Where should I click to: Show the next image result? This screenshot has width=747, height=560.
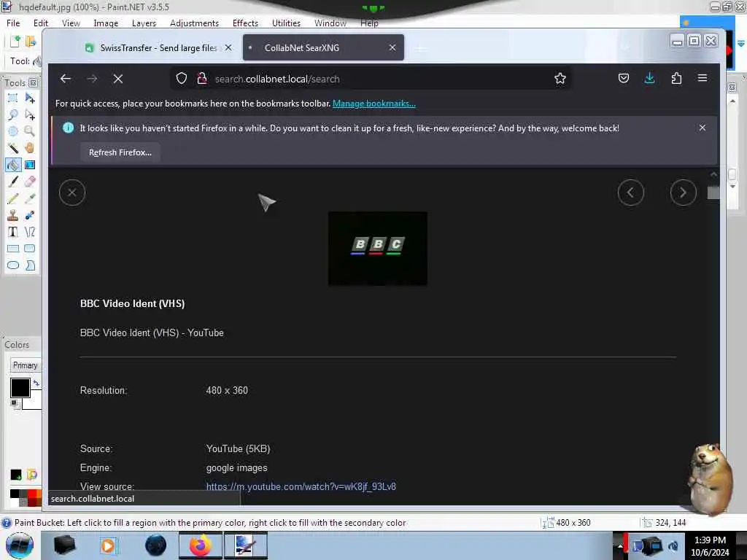tap(683, 192)
